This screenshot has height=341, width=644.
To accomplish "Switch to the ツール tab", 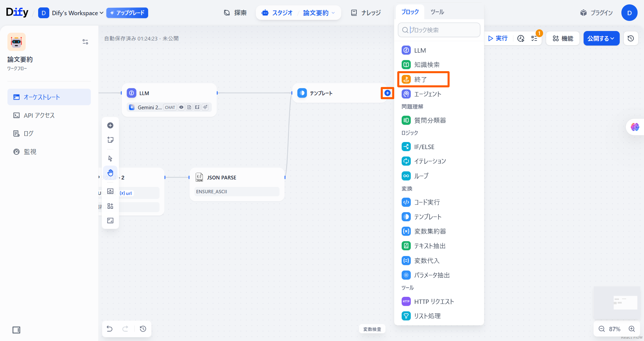I will tap(437, 12).
